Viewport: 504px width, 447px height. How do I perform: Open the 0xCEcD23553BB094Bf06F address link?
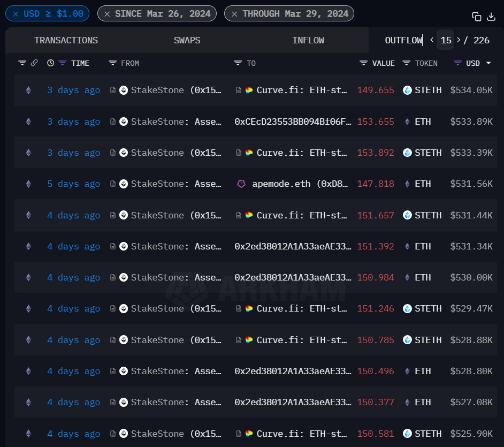[x=293, y=122]
